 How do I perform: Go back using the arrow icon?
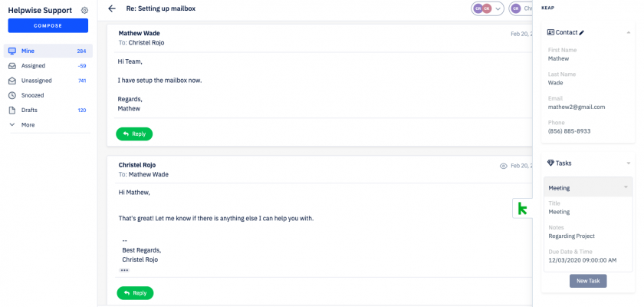[112, 8]
